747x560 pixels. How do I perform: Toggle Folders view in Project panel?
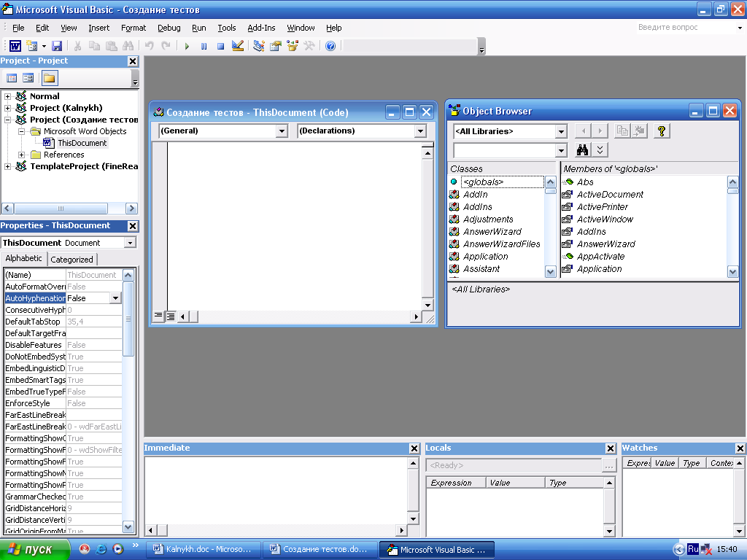(x=50, y=78)
